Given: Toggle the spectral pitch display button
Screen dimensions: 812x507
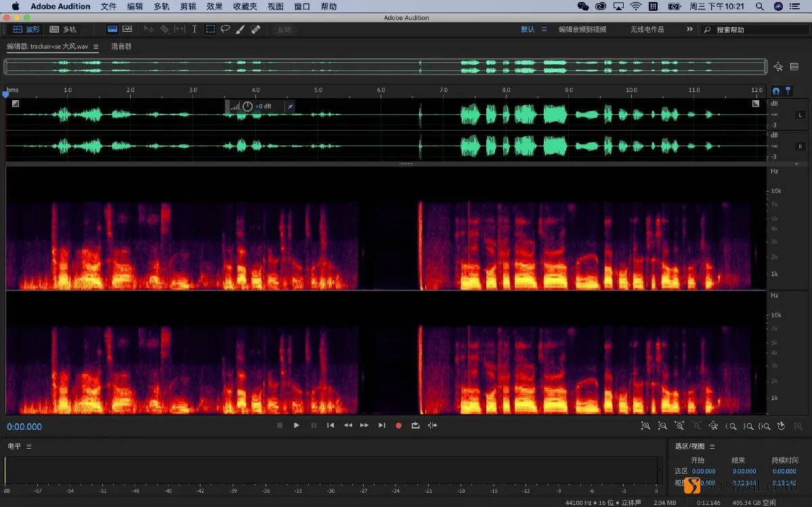Looking at the screenshot, I should click(127, 30).
